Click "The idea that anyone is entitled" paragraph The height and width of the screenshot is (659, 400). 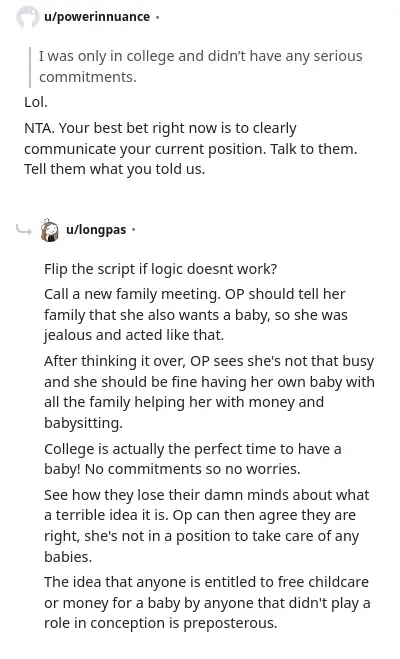click(x=207, y=602)
